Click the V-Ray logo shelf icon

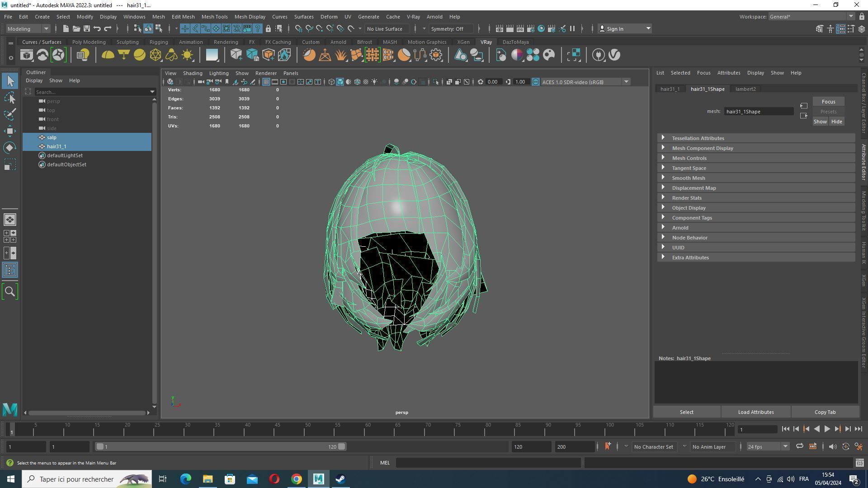pos(614,55)
